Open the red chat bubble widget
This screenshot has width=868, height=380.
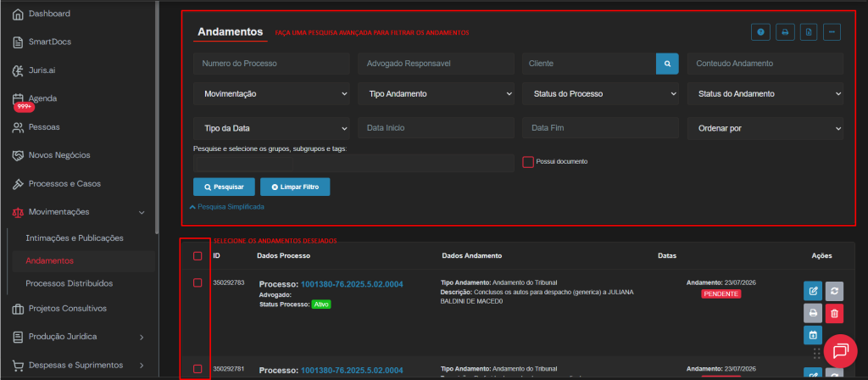point(840,352)
